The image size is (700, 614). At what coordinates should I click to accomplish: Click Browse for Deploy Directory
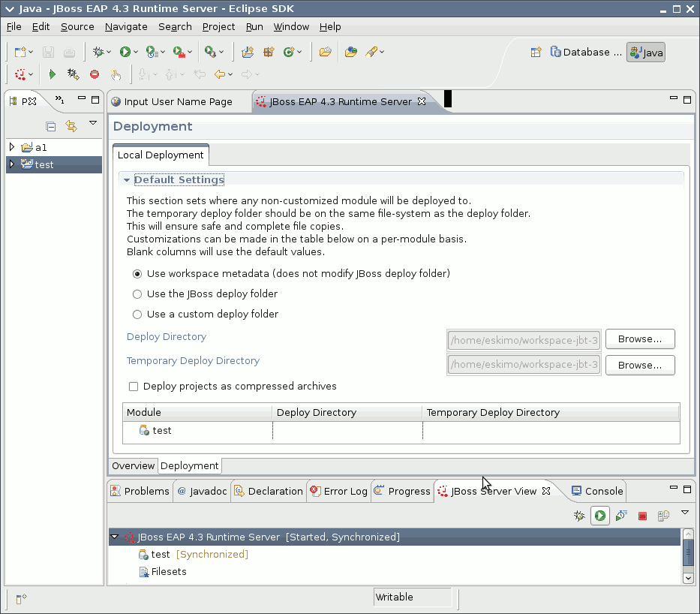click(x=640, y=339)
